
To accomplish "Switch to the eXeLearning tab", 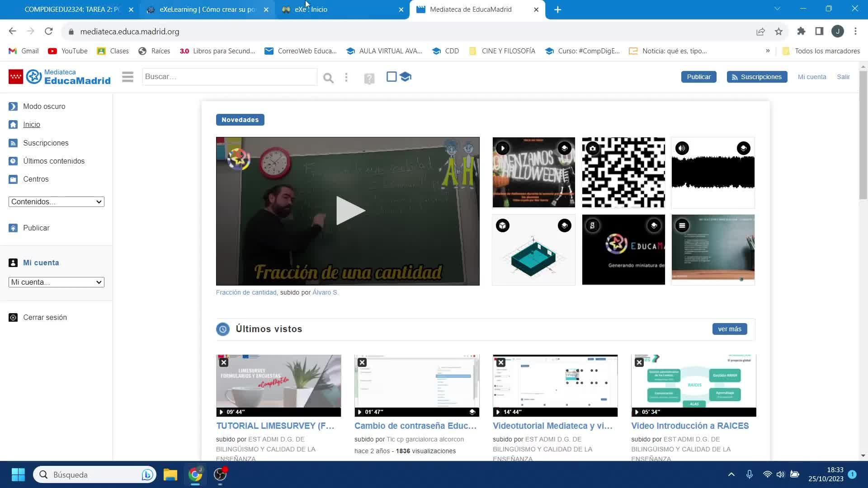I will [207, 9].
